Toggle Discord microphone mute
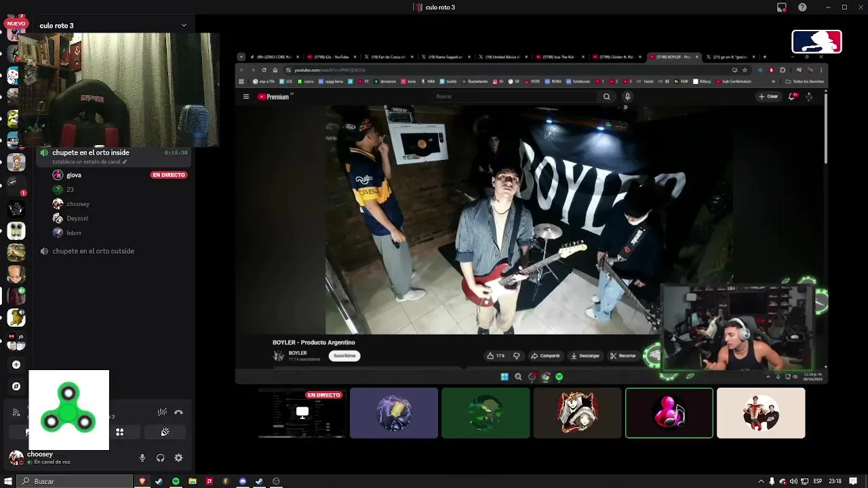 (142, 457)
